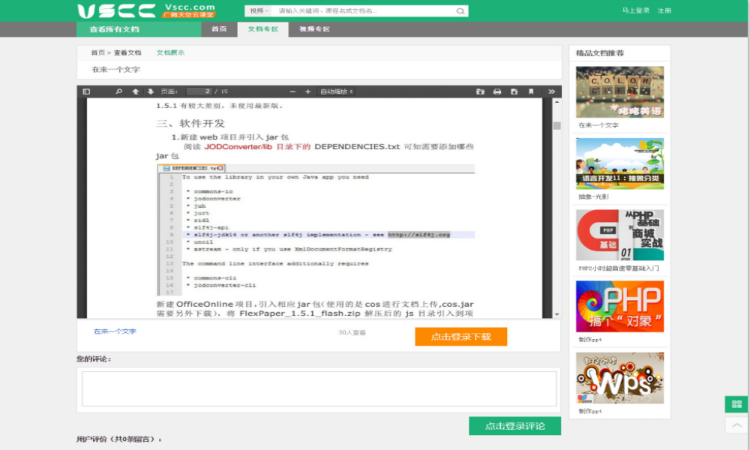Screen dimensions: 750x450
Task: Click the page number field
Action: (x=199, y=91)
